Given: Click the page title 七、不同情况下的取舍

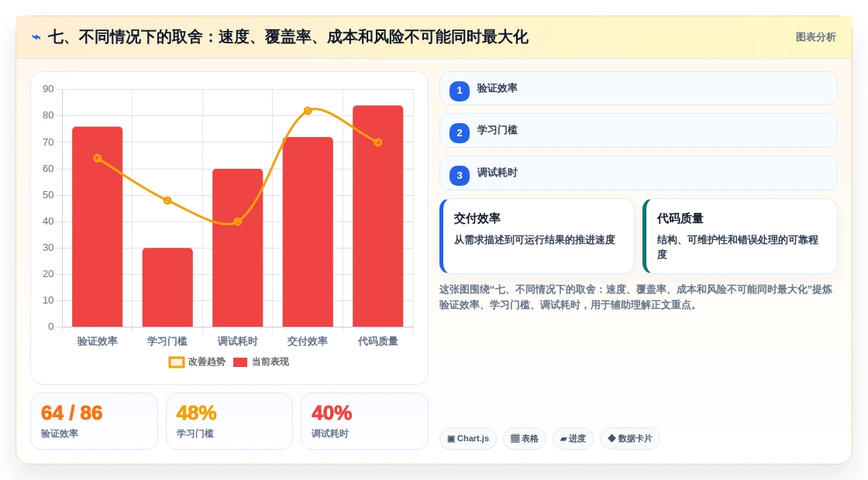Looking at the screenshot, I should 288,37.
